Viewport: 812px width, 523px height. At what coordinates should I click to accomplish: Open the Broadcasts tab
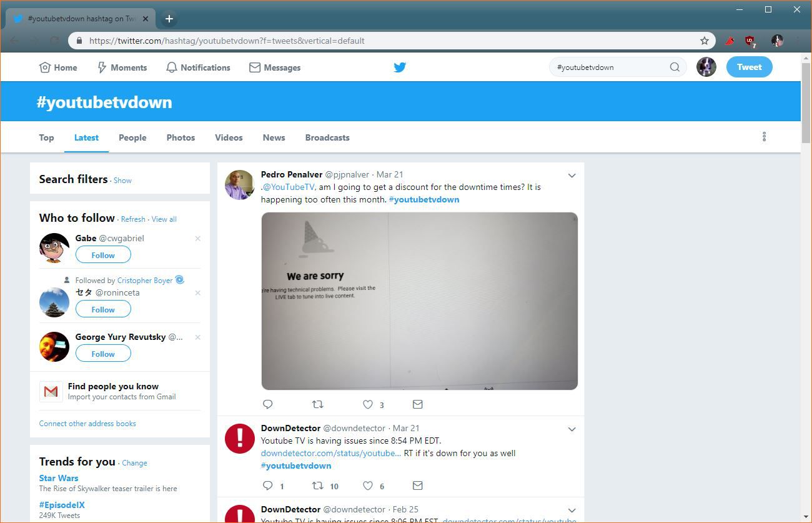click(327, 137)
